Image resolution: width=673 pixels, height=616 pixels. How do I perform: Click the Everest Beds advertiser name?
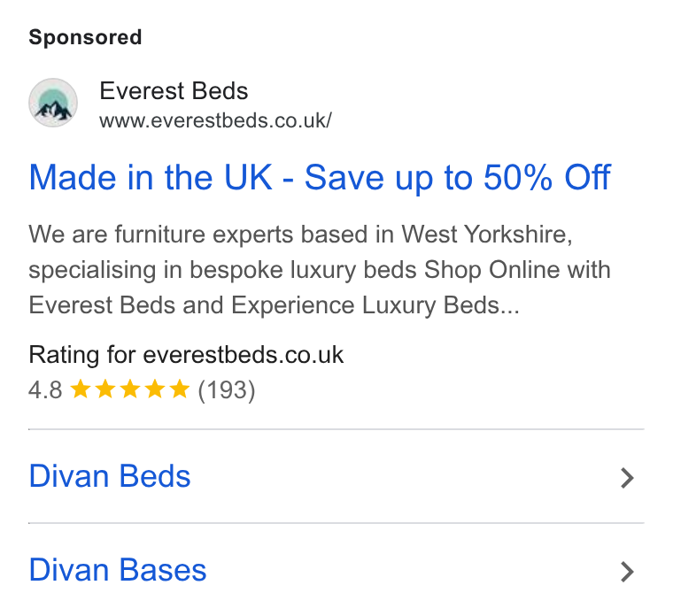pyautogui.click(x=174, y=90)
